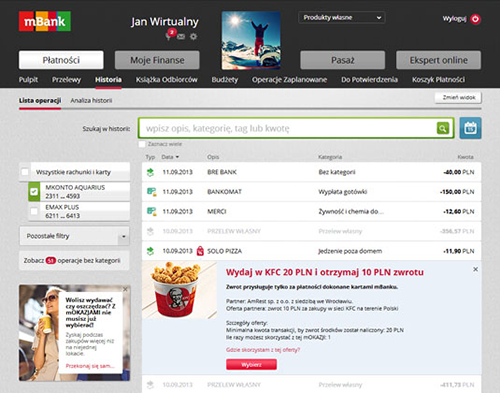Open messages via the envelope icon
The image size is (500, 393).
click(x=181, y=37)
